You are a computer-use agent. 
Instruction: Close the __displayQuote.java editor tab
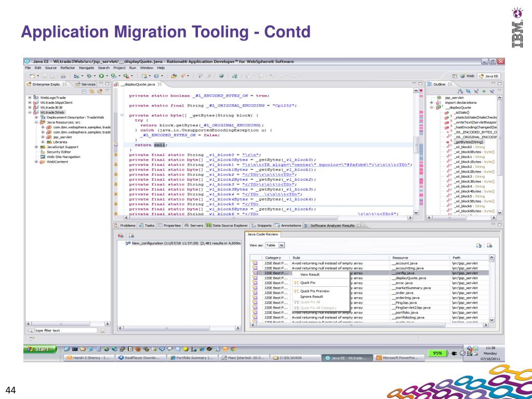(159, 84)
